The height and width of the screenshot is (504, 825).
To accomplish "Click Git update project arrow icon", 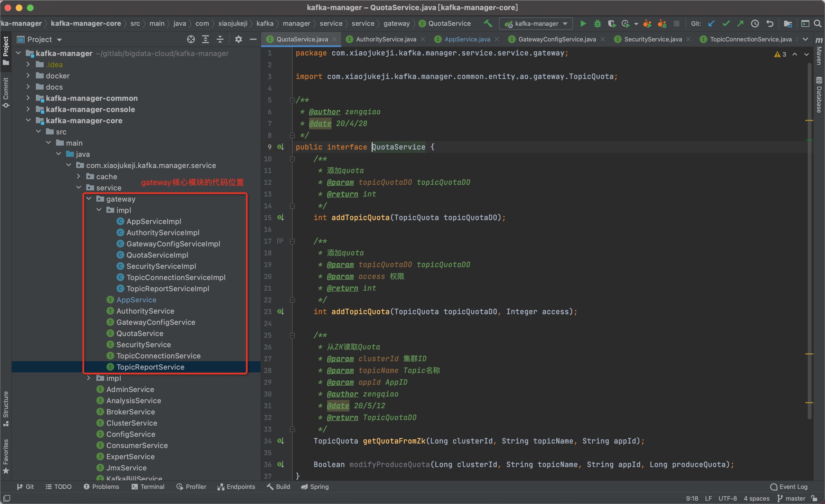I will tap(712, 24).
